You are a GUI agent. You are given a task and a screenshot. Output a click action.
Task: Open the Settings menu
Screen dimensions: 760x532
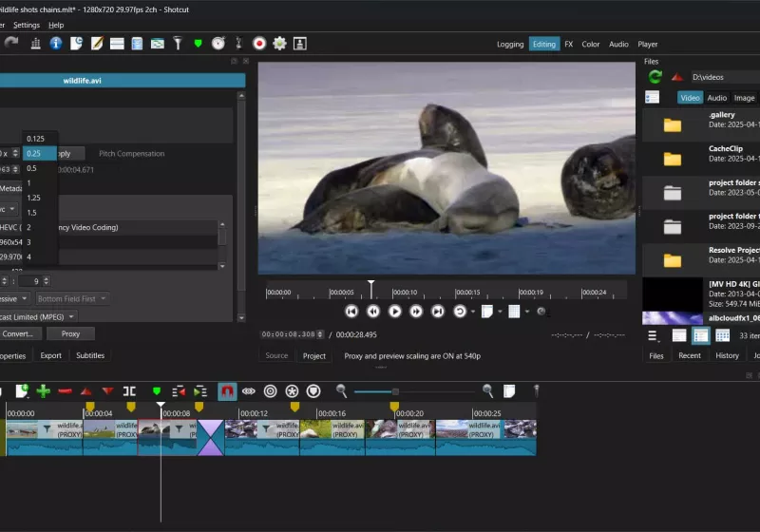pos(27,25)
